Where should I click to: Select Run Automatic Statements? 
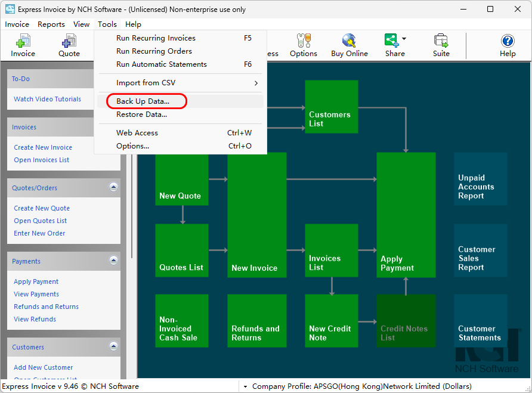180,64
